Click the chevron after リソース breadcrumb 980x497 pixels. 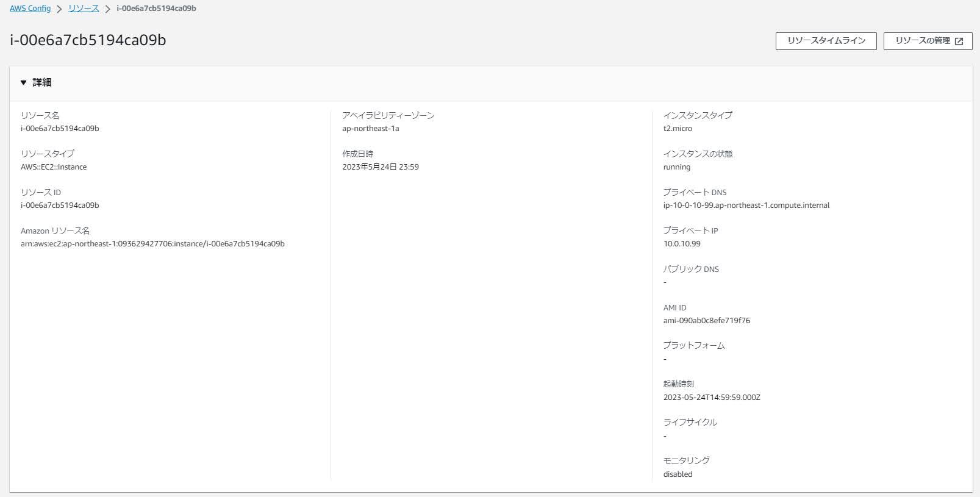point(107,9)
